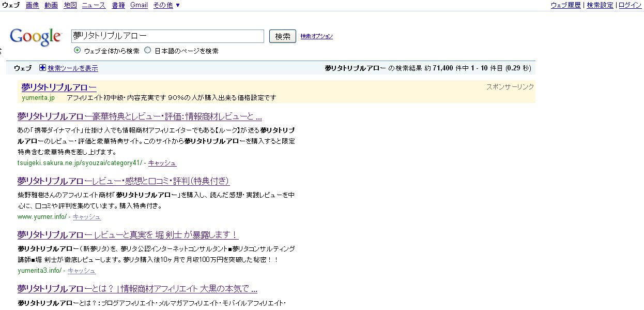Open result レビューと真実を 堀 剣士 が暴露します
Image resolution: width=644 pixels, height=310 pixels.
coord(128,234)
